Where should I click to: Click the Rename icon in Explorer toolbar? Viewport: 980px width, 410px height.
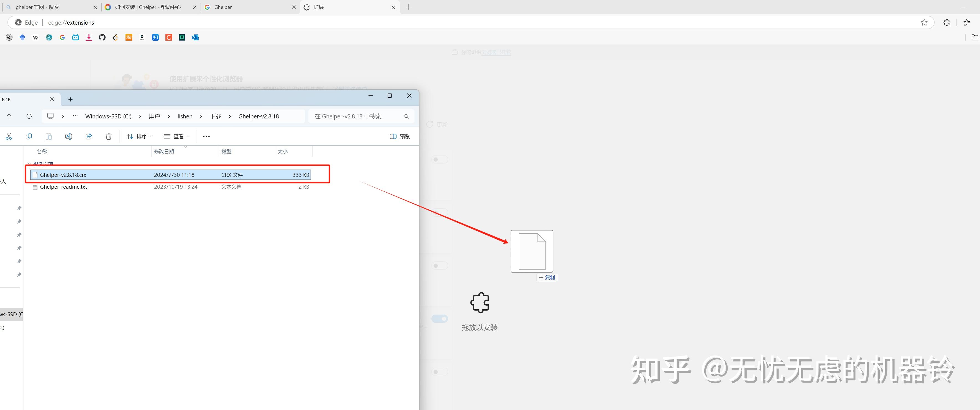point(68,136)
